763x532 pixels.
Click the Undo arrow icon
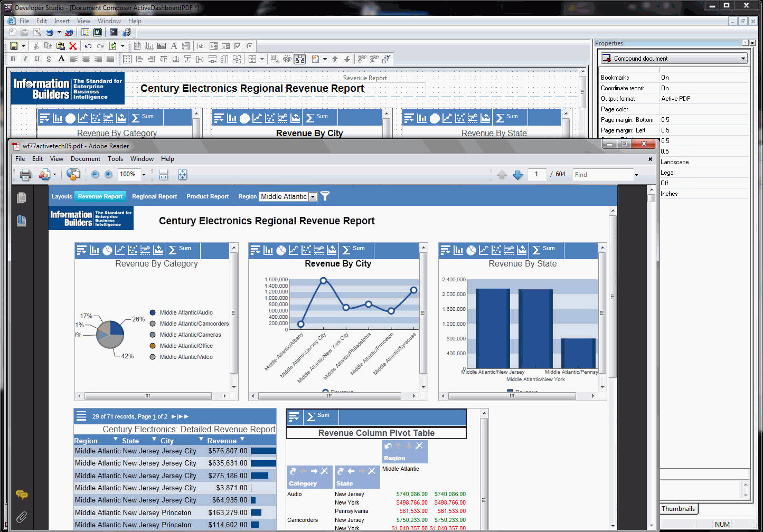[x=88, y=46]
